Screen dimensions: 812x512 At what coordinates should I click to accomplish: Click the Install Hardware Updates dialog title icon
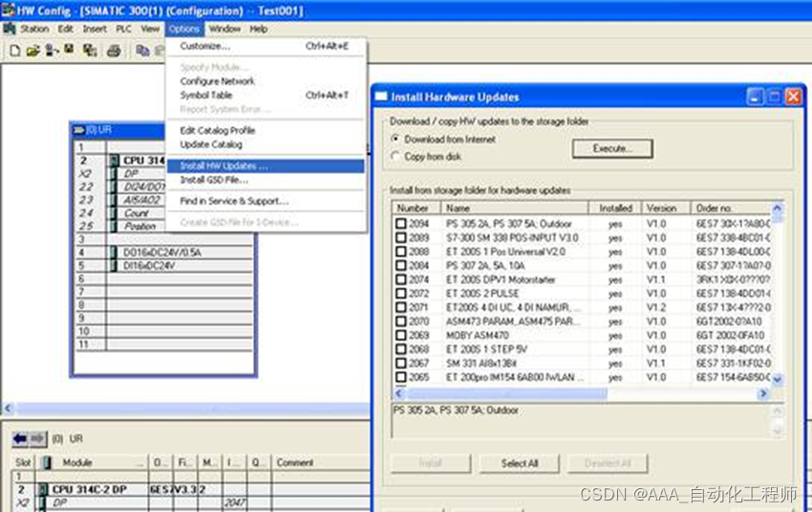coord(381,96)
